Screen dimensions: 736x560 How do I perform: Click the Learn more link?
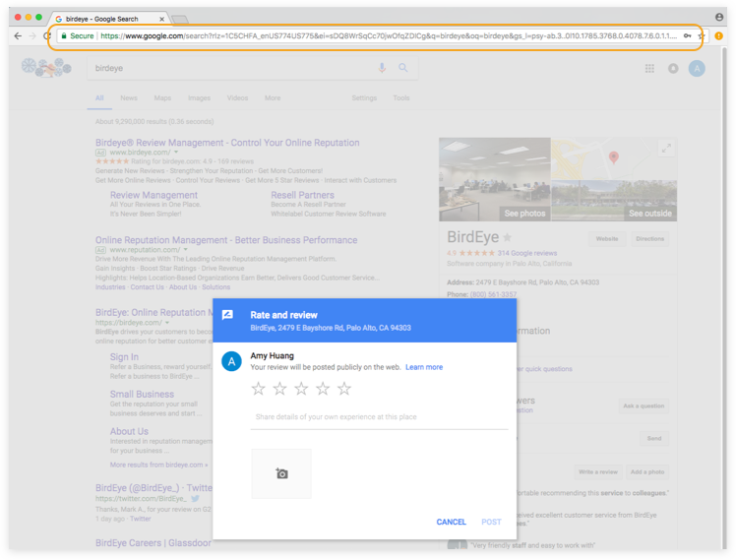click(x=424, y=367)
